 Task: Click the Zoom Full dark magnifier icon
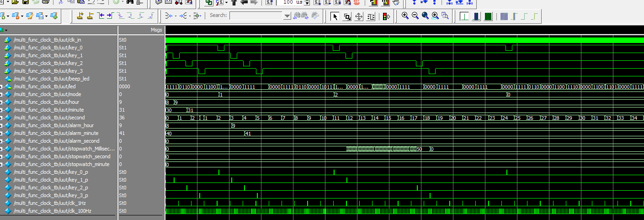(425, 16)
